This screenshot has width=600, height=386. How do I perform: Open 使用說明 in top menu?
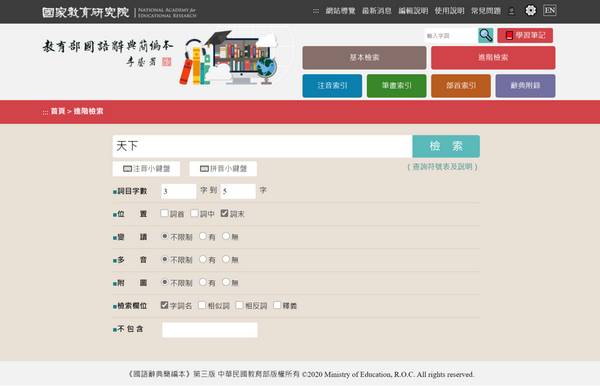(x=449, y=11)
